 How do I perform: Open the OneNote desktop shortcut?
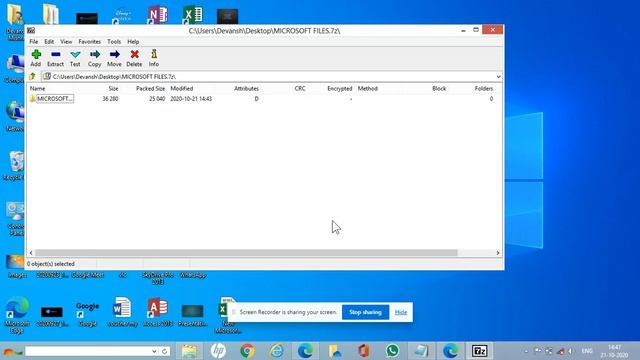point(158,15)
